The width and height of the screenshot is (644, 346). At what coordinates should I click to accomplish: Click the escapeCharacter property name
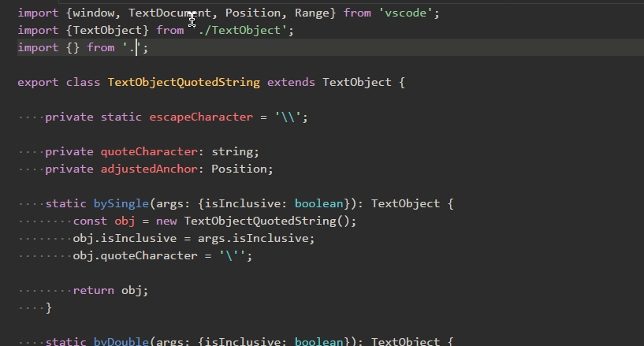(x=197, y=117)
